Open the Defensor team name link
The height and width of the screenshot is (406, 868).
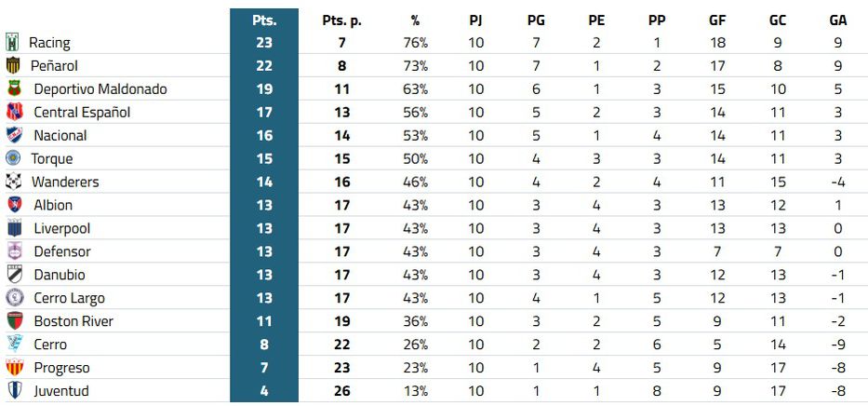[62, 252]
